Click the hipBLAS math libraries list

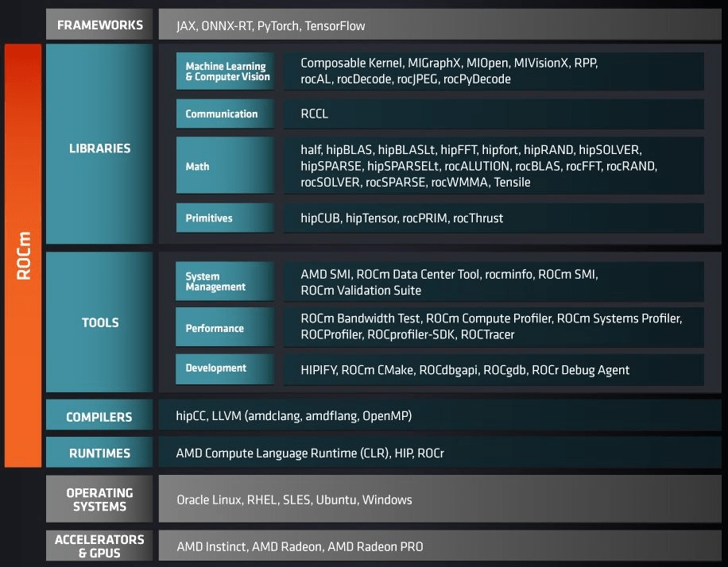(x=494, y=166)
